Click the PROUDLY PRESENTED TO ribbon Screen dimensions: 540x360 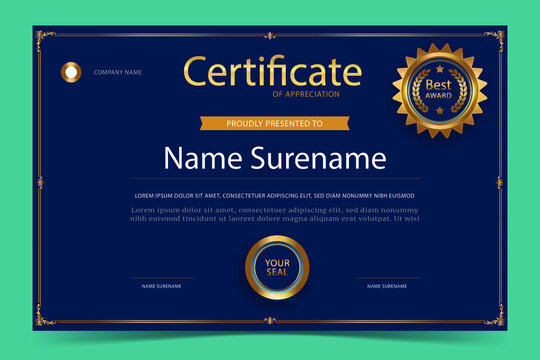click(274, 123)
